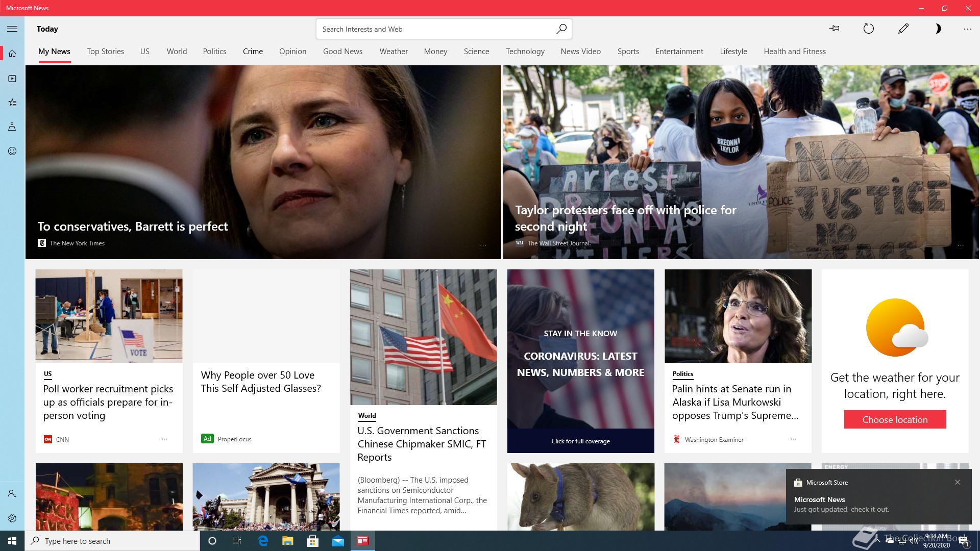980x551 pixels.
Task: Open Mail app from taskbar
Action: point(338,541)
